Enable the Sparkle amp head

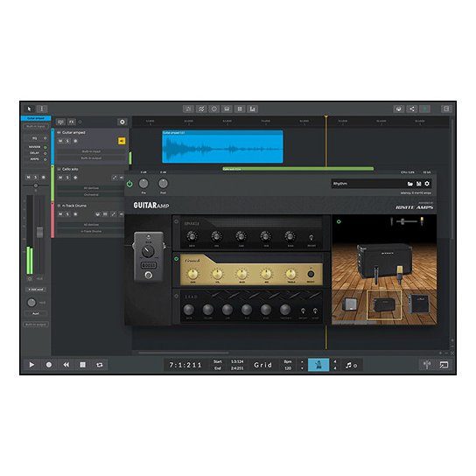point(176,221)
